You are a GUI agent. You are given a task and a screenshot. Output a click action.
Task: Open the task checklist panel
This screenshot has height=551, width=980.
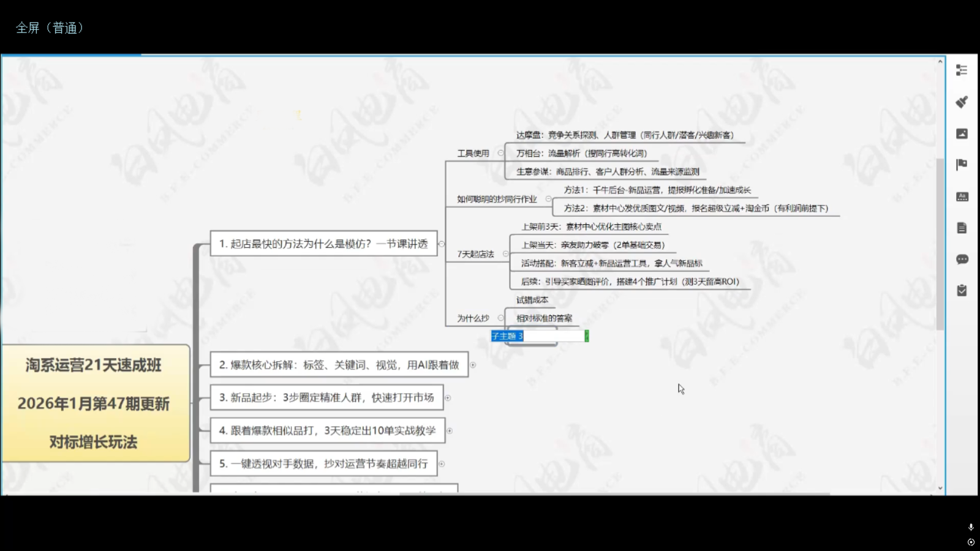[962, 291]
